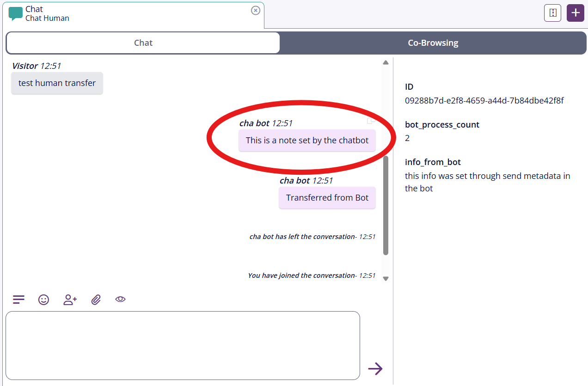Focus the message text input box
Viewport: 588px width, 386px height.
(183, 345)
